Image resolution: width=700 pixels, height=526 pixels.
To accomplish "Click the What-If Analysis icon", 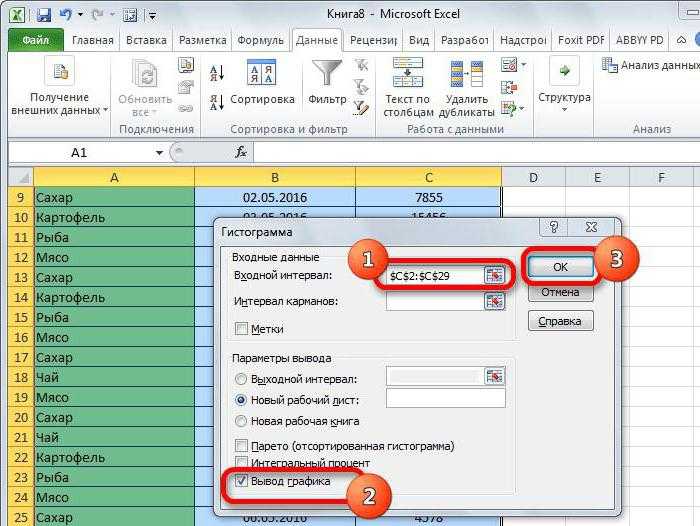I will 509,108.
